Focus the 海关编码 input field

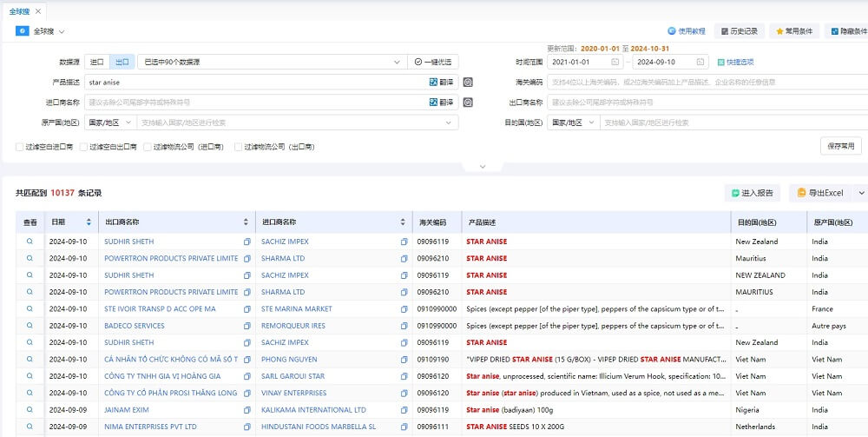707,82
